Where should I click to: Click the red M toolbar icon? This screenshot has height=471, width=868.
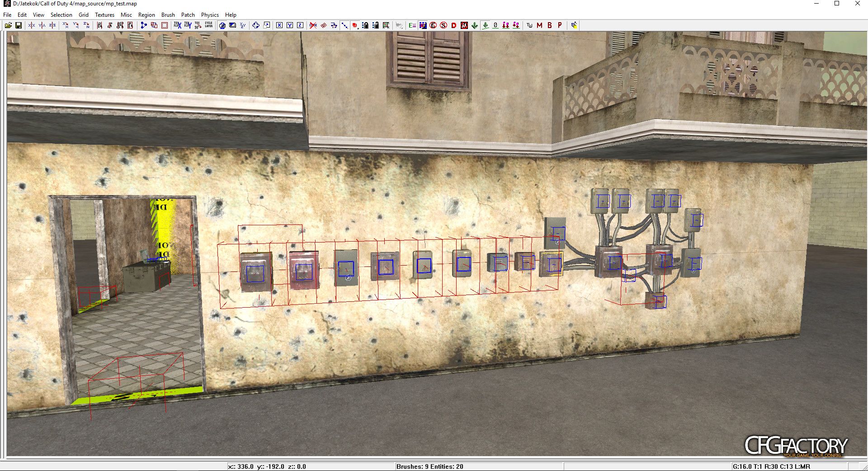(x=539, y=25)
